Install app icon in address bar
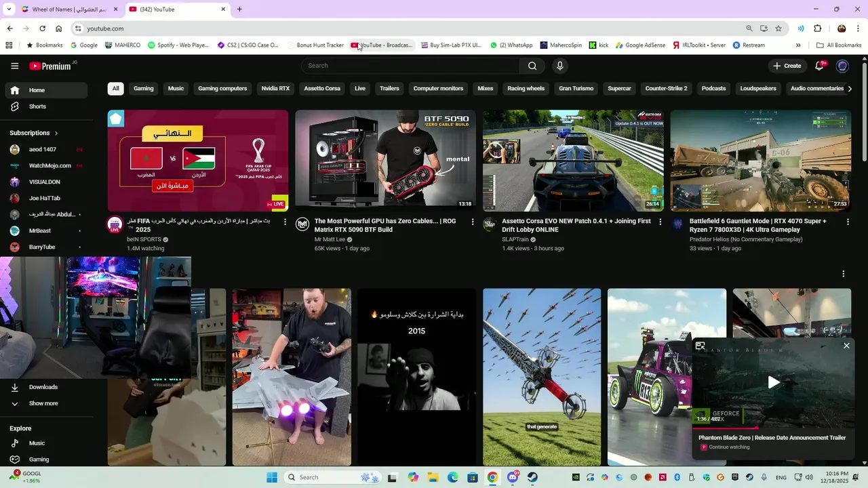The image size is (868, 488). coord(764,28)
